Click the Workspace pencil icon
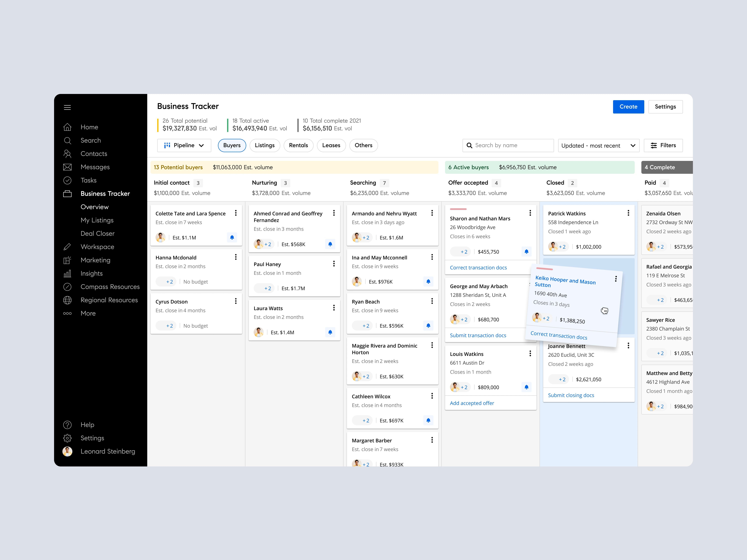The width and height of the screenshot is (747, 560). pyautogui.click(x=67, y=247)
